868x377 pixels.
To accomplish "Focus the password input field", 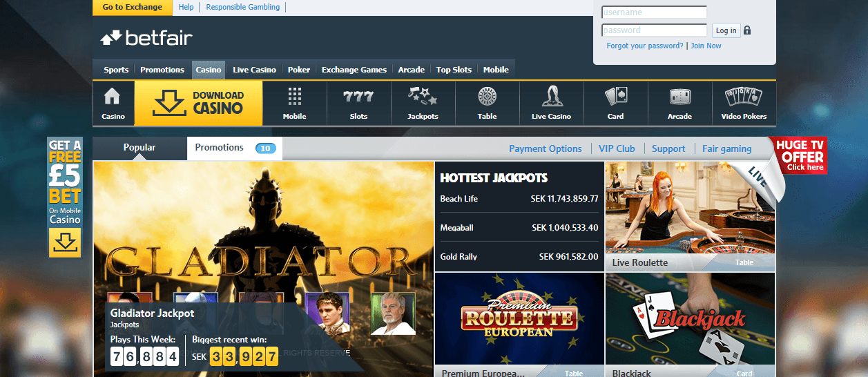I will pos(654,30).
